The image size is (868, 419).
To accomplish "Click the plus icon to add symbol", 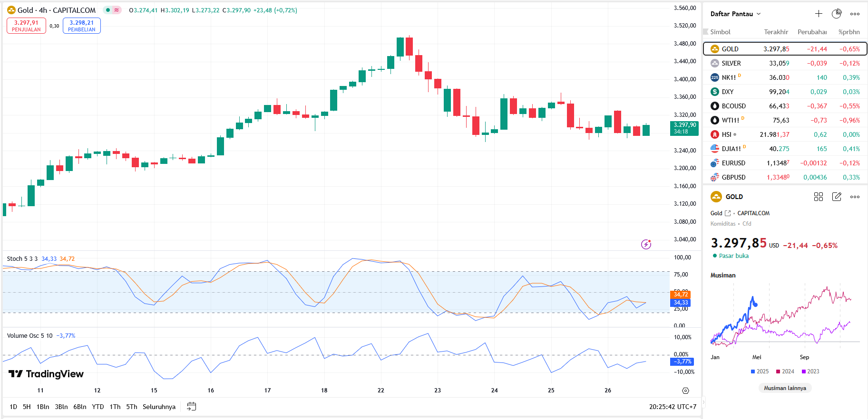I will click(819, 14).
